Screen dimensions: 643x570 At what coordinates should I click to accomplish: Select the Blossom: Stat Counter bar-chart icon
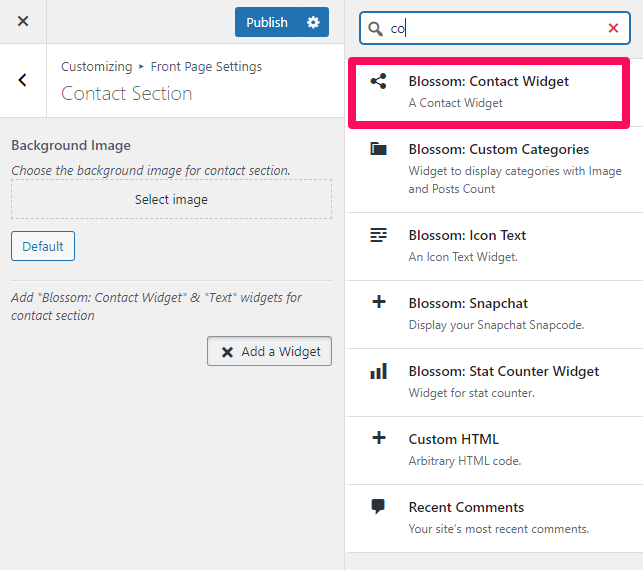pos(379,371)
